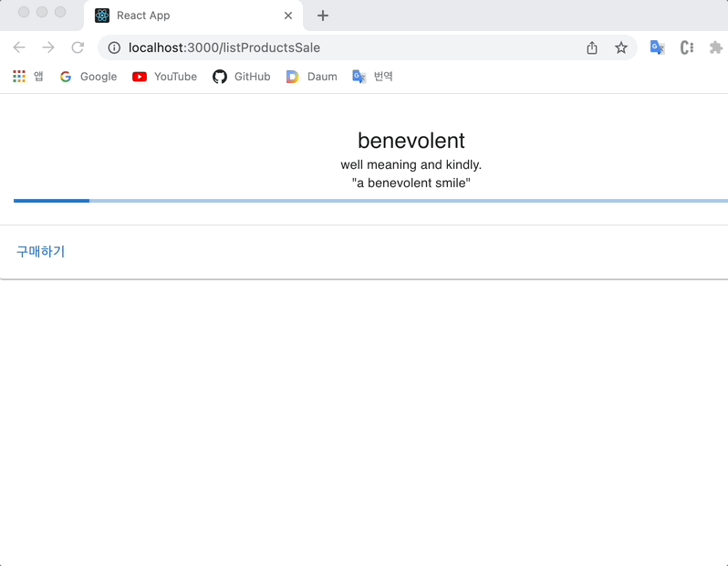Screen dimensions: 728x566
Task: Open the Daum bookmark
Action: (x=311, y=76)
